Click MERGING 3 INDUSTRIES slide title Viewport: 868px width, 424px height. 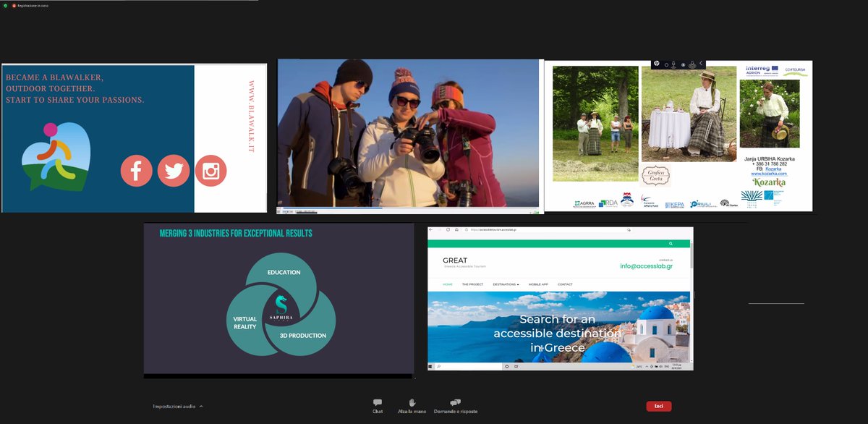236,233
